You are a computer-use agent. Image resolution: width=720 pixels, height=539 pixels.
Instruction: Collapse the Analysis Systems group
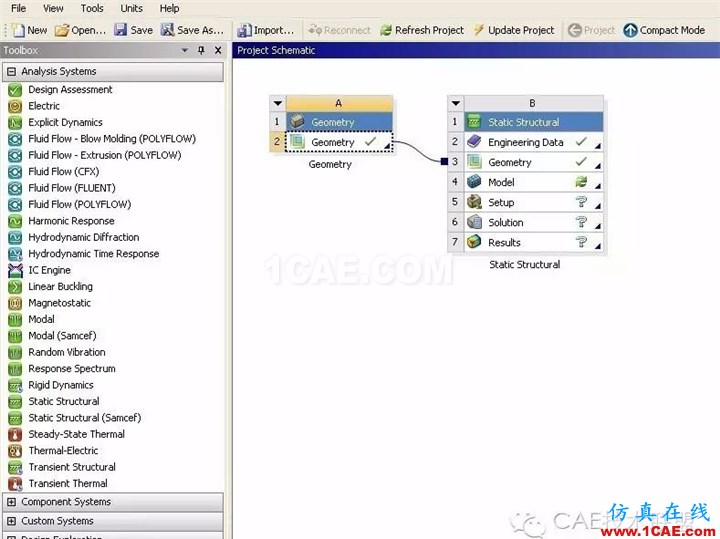click(x=11, y=71)
